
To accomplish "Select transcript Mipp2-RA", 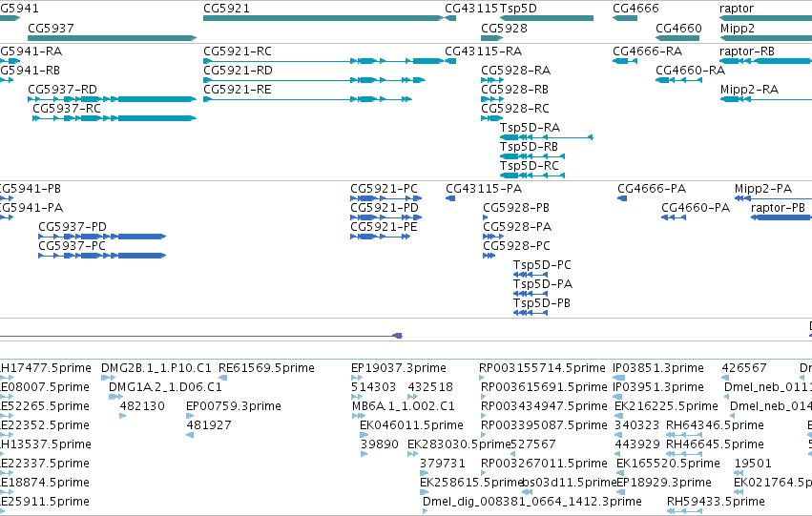I will [x=766, y=99].
